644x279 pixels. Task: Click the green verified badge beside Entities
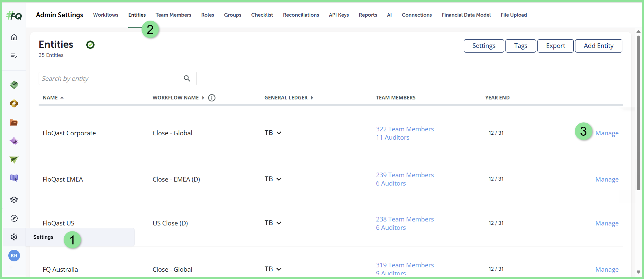(x=90, y=45)
